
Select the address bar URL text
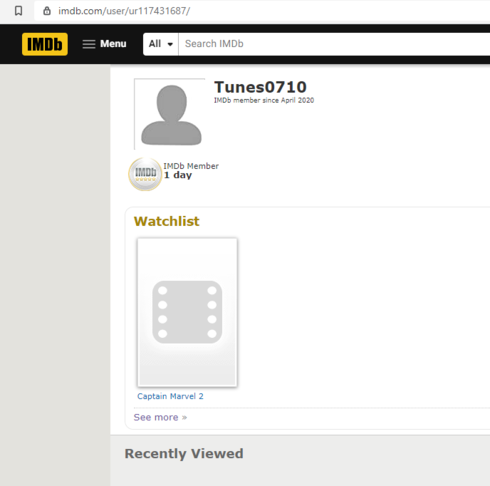124,11
